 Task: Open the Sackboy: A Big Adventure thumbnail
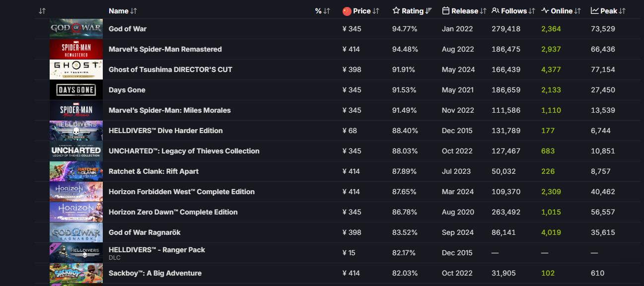[x=76, y=273]
